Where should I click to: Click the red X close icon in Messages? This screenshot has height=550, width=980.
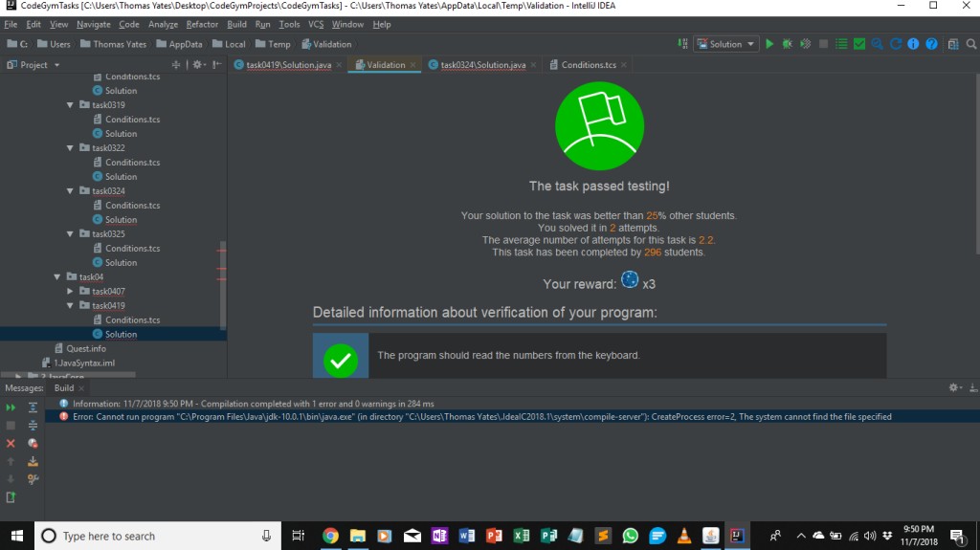point(11,443)
